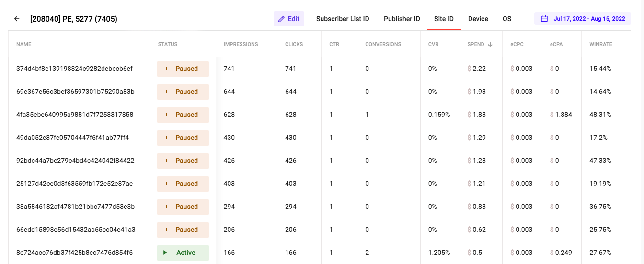644x264 pixels.
Task: Open the OS tab
Action: [x=507, y=19]
